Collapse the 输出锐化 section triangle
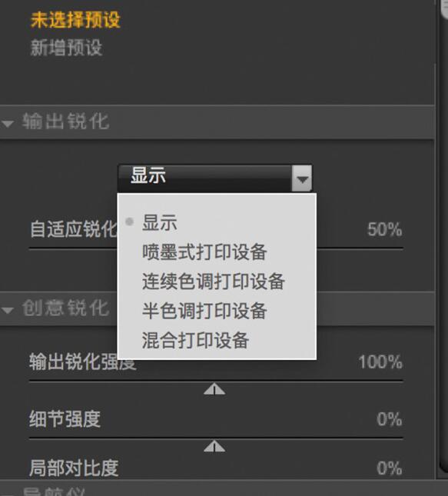Screen dimensions: 448x496 8,123
